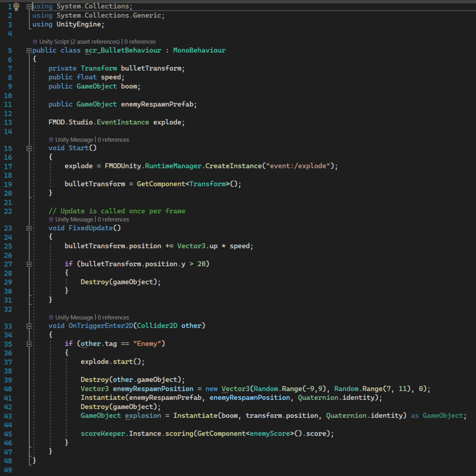
Task: Fold the OnTriggerEnter2D method
Action: [29, 326]
